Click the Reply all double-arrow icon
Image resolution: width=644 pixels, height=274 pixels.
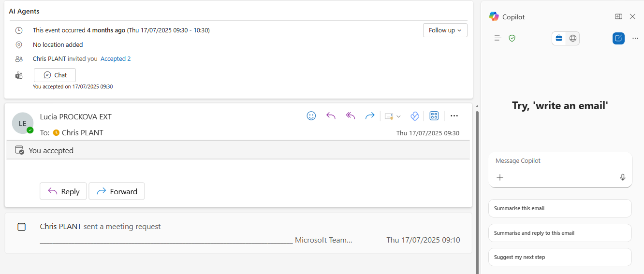coord(351,116)
